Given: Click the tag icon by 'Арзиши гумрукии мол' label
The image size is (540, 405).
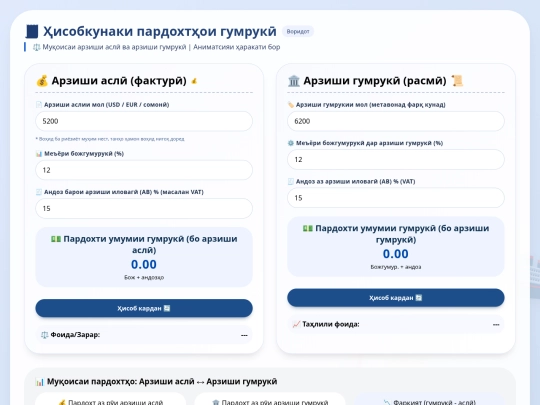Looking at the screenshot, I should click(x=291, y=105).
